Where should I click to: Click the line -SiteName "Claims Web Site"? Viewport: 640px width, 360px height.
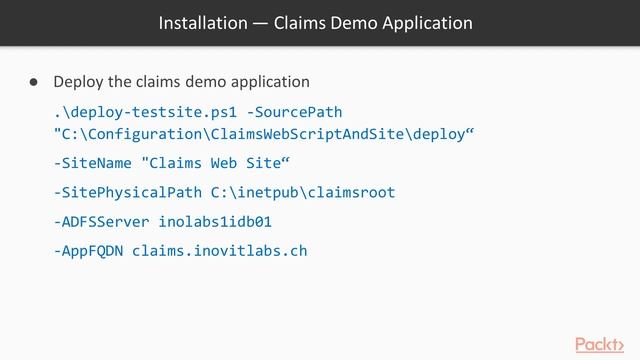(x=171, y=163)
